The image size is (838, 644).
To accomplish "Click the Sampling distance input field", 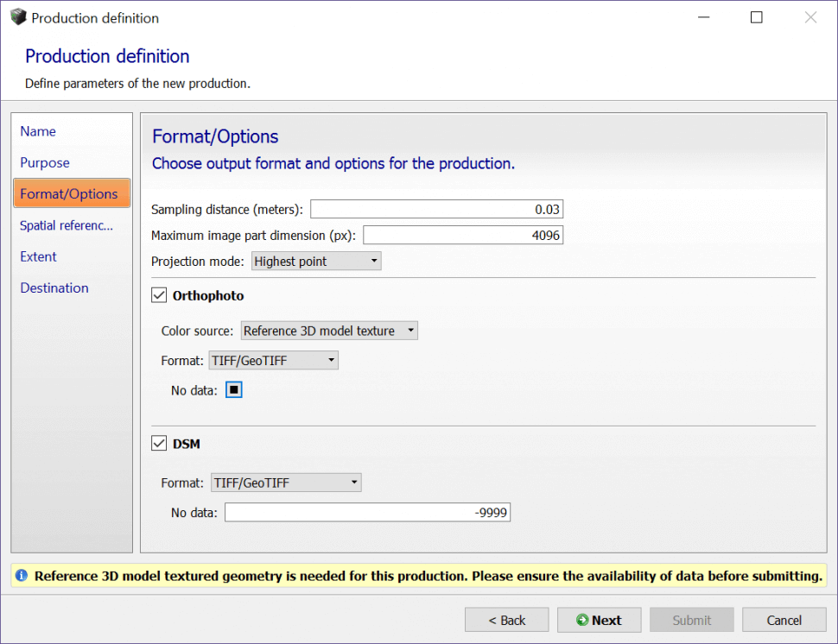I will (x=436, y=209).
